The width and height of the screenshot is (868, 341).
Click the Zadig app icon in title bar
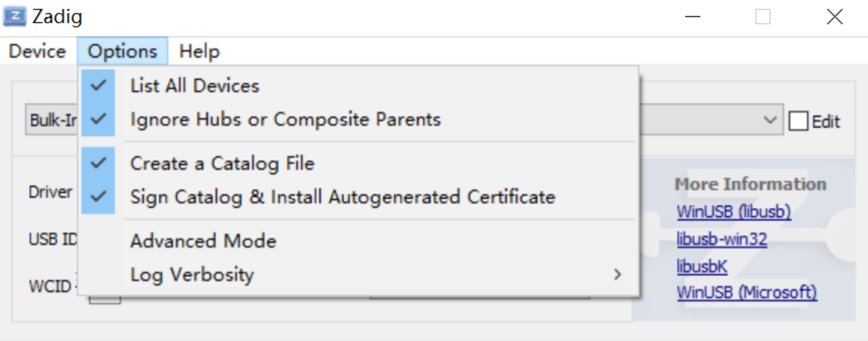pyautogui.click(x=14, y=16)
